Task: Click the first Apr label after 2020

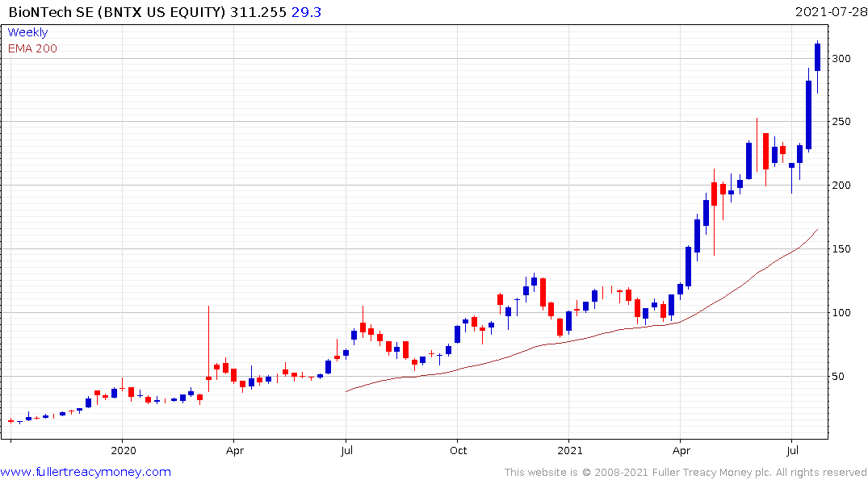Action: (235, 450)
